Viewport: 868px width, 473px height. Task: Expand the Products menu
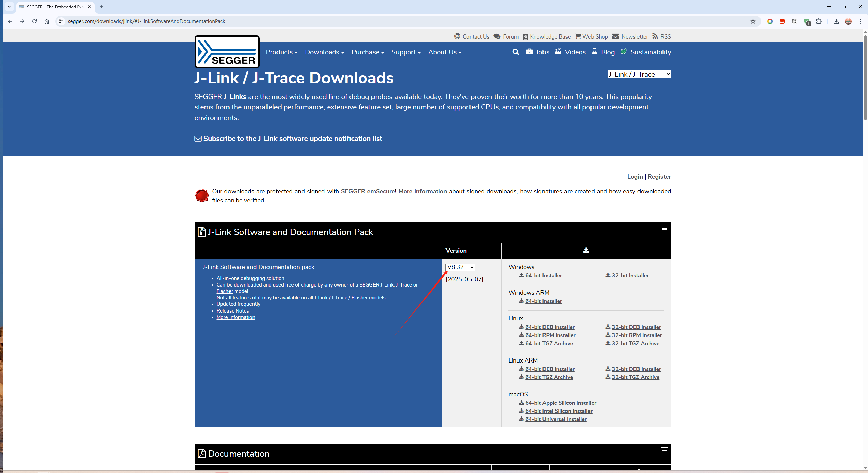tap(281, 52)
